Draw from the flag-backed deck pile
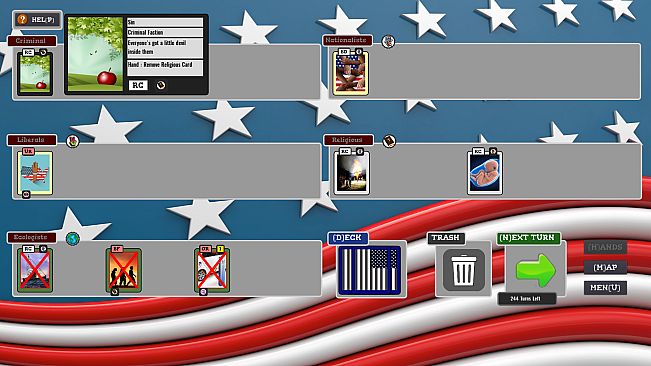 click(x=370, y=270)
